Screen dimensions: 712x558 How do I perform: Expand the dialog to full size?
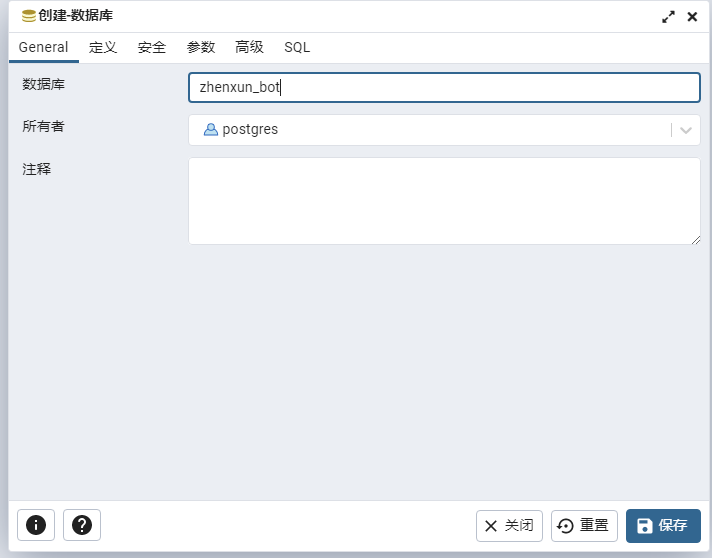point(668,17)
